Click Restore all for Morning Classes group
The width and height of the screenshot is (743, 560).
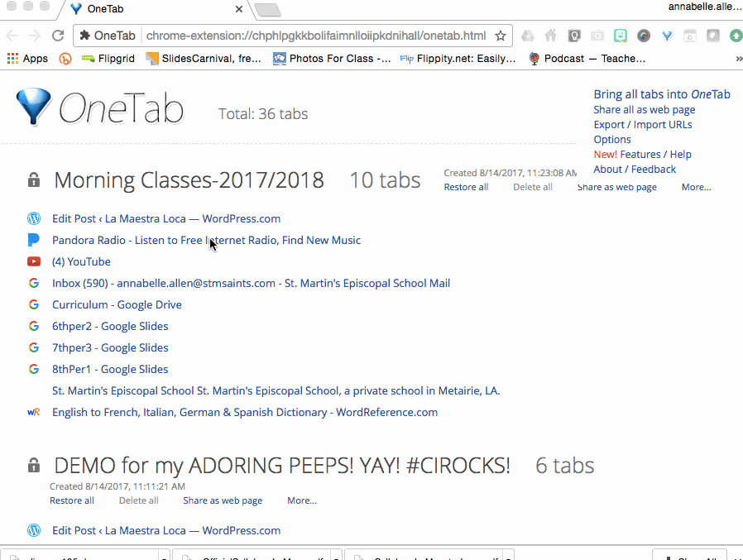pyautogui.click(x=466, y=187)
